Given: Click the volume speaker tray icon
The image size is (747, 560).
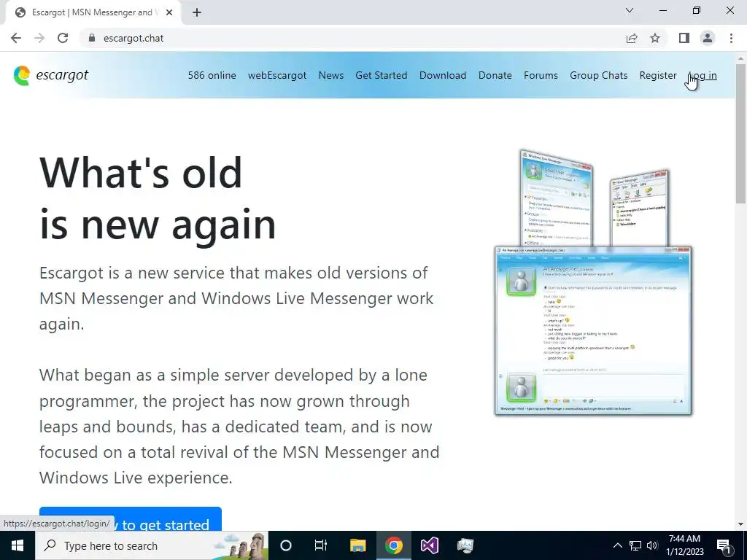Looking at the screenshot, I should tap(652, 545).
